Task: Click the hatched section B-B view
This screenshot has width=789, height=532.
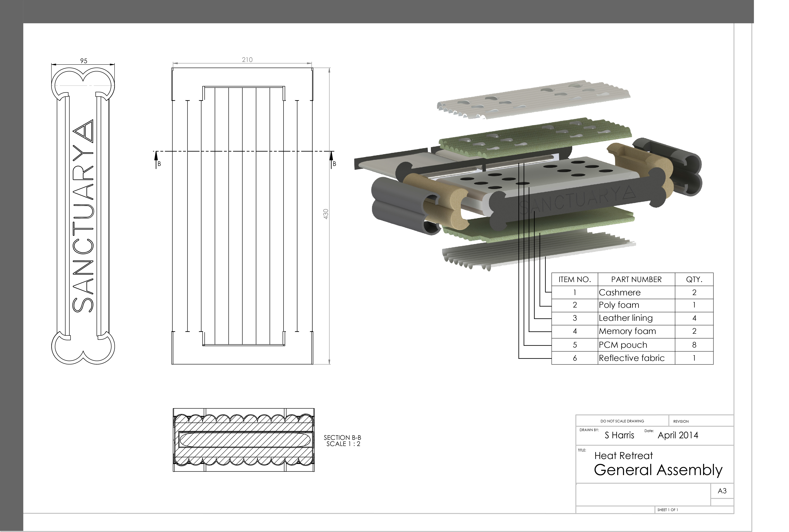Action: tap(244, 440)
